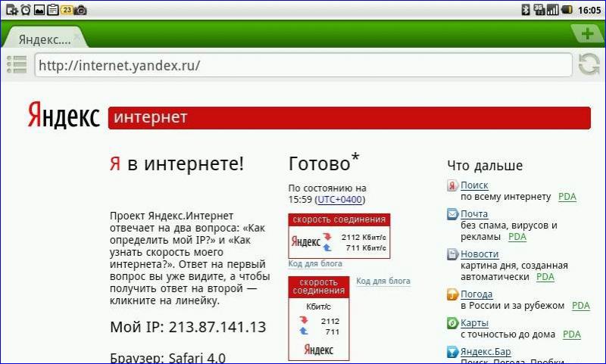Tap the alarm clock status bar icon
This screenshot has height=364, width=606.
pyautogui.click(x=26, y=10)
